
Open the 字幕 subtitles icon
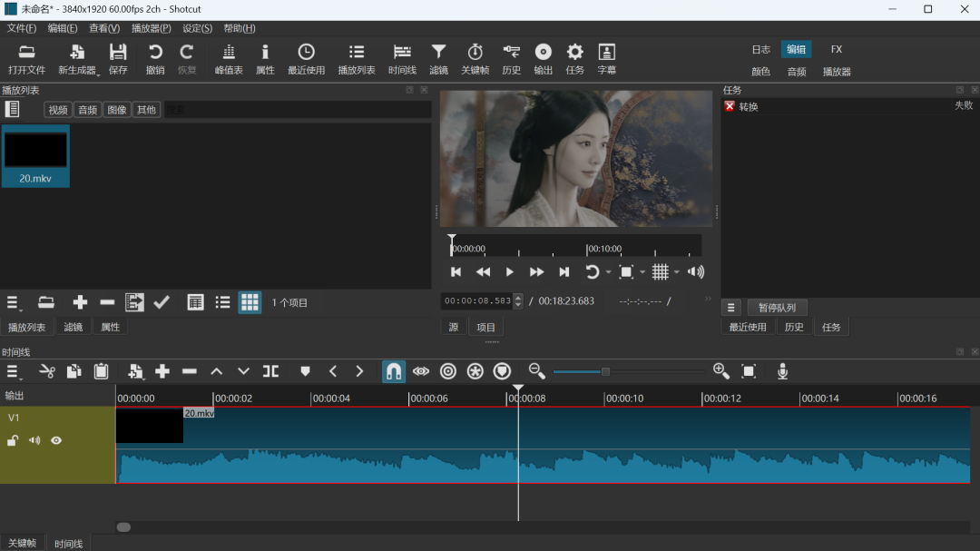pyautogui.click(x=606, y=59)
